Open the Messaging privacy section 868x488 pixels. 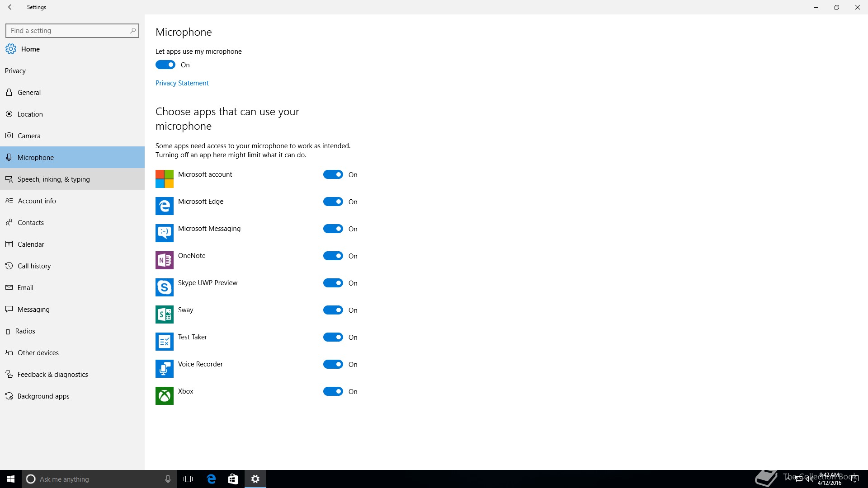click(72, 309)
